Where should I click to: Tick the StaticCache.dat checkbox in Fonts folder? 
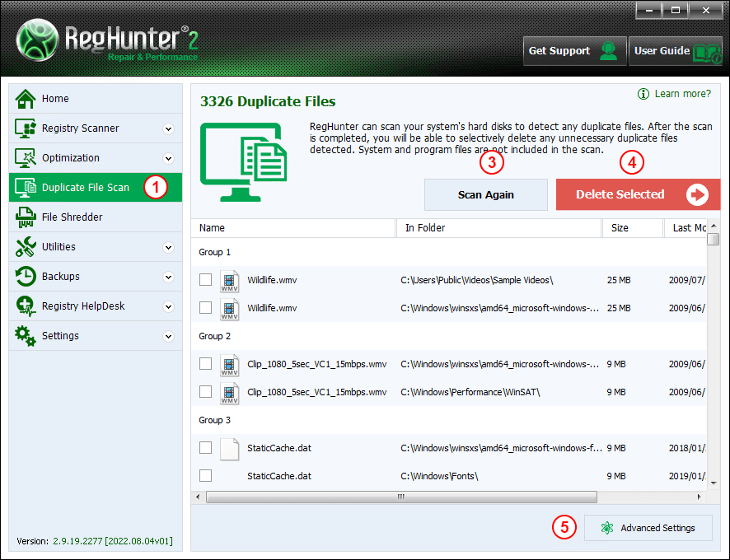[205, 476]
